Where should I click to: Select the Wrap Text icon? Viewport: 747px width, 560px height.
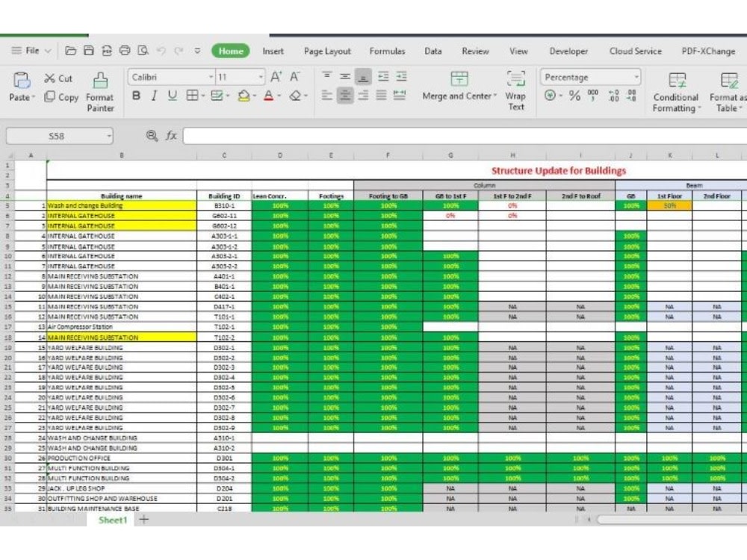[x=515, y=88]
